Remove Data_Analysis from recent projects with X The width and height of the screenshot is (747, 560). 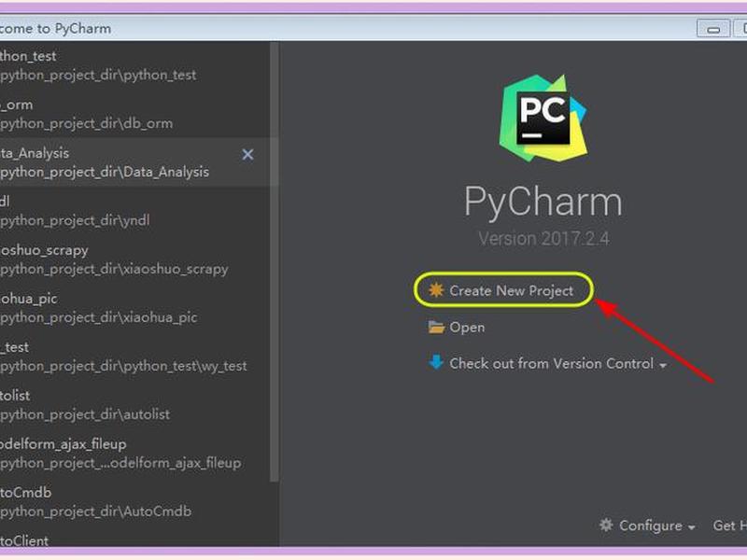[247, 154]
